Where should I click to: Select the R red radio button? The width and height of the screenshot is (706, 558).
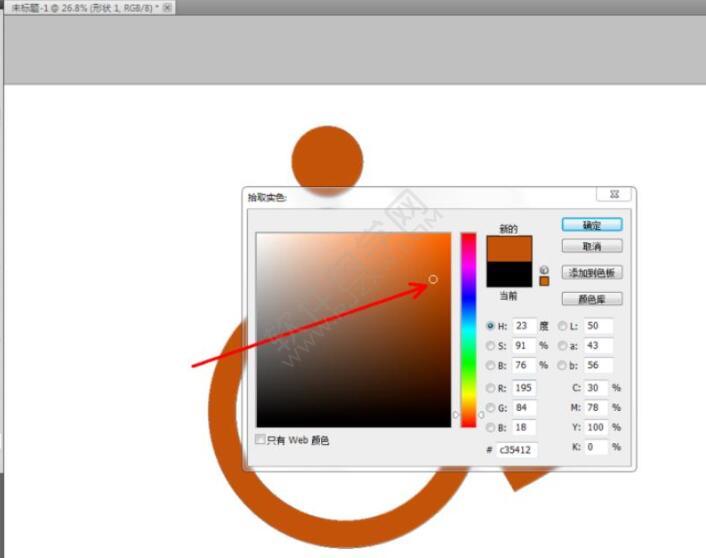(x=490, y=388)
